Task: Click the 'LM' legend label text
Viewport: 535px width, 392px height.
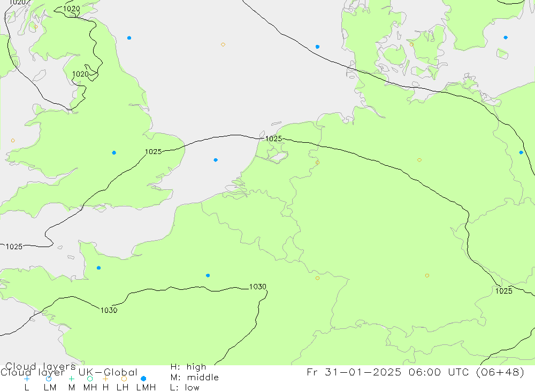Action: click(x=50, y=388)
